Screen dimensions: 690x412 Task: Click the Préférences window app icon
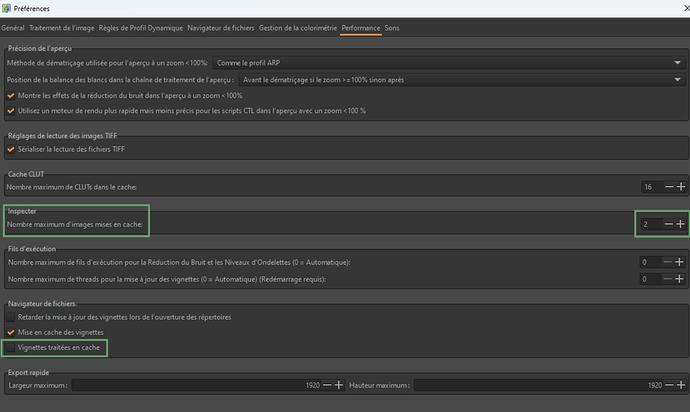[x=8, y=8]
